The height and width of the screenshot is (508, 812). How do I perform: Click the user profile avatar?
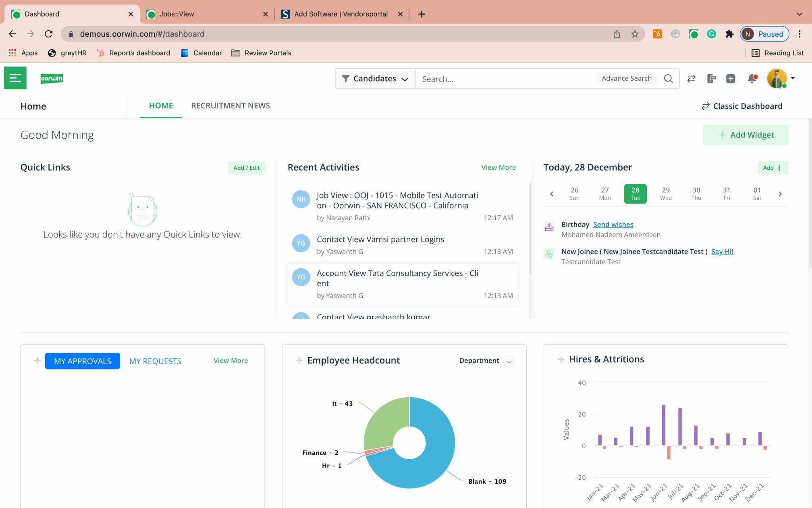pyautogui.click(x=777, y=78)
